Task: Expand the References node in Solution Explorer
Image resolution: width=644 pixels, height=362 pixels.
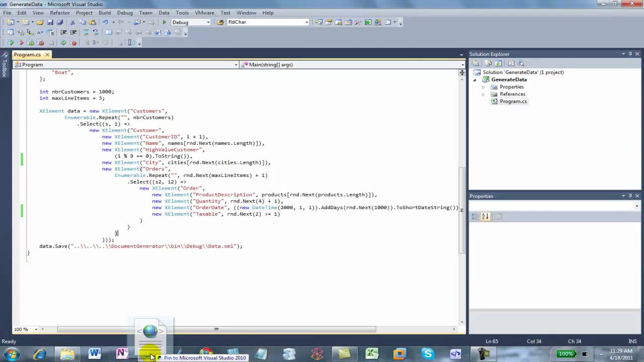Action: (x=483, y=94)
